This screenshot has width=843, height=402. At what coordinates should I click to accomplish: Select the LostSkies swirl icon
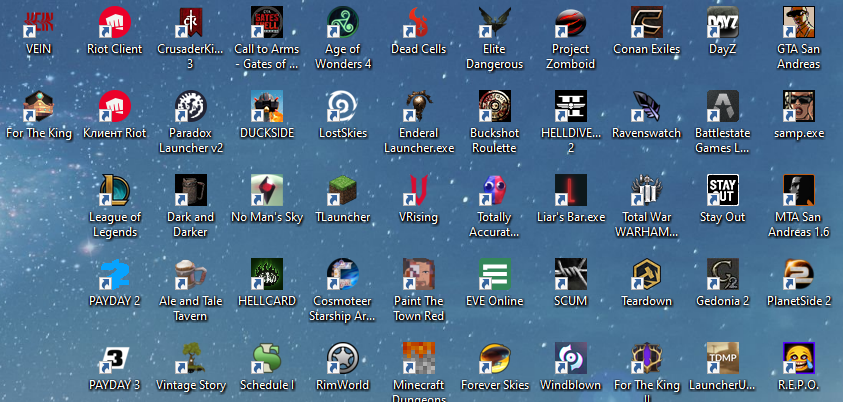point(343,106)
